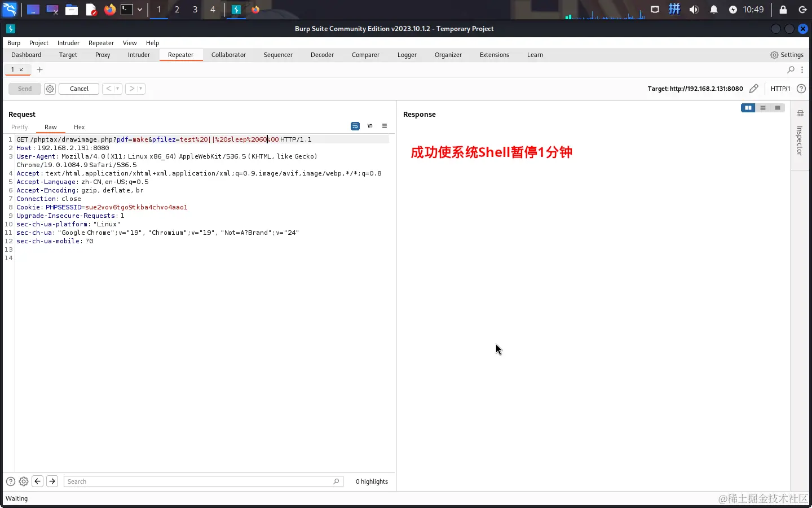The image size is (812, 508).
Task: Switch to the Decoder tab
Action: [322, 55]
